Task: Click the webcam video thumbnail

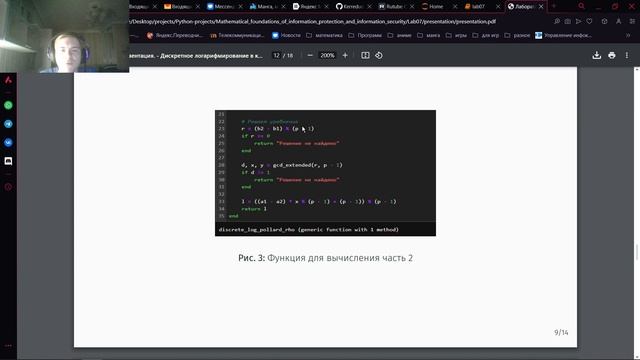Action: [x=64, y=36]
